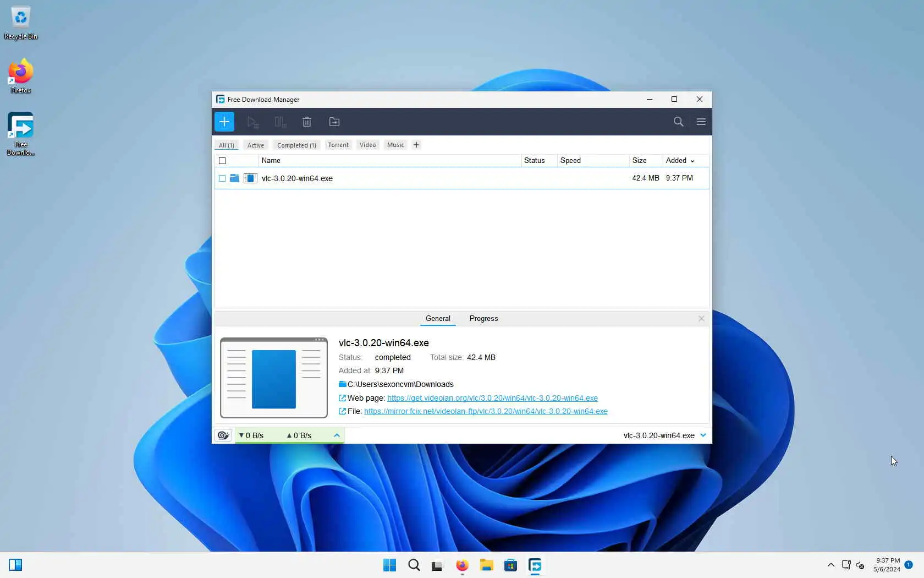This screenshot has height=578, width=924.
Task: Collapse details with the chevron beside vlc-3.0.20-win64.exe
Action: point(703,435)
